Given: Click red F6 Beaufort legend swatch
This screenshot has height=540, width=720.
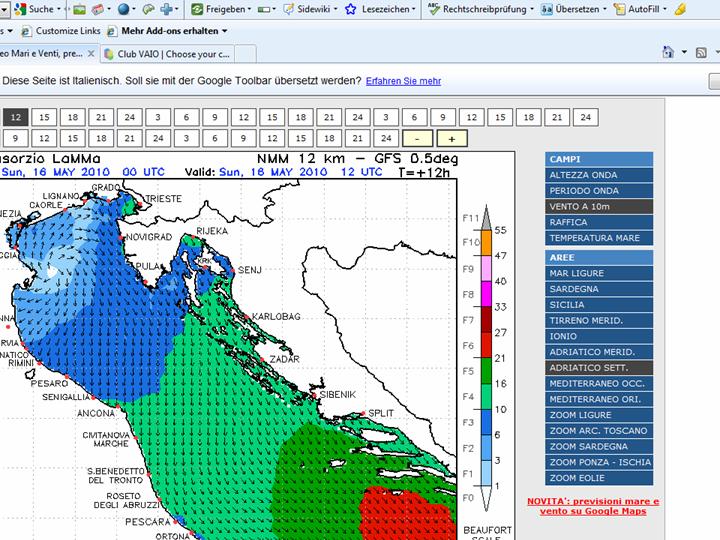Looking at the screenshot, I should (486, 344).
